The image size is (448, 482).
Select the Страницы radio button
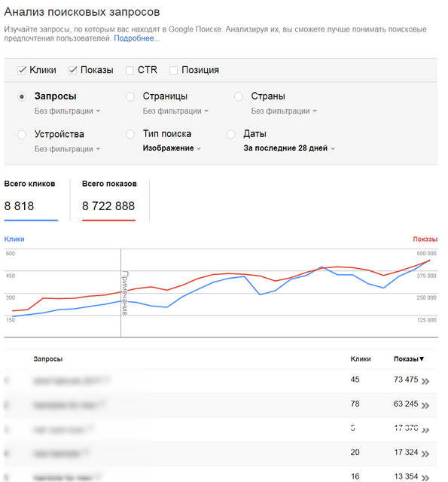tap(130, 97)
